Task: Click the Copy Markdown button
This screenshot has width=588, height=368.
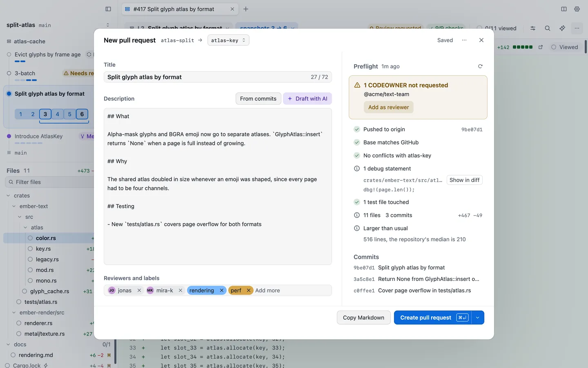Action: 363,318
